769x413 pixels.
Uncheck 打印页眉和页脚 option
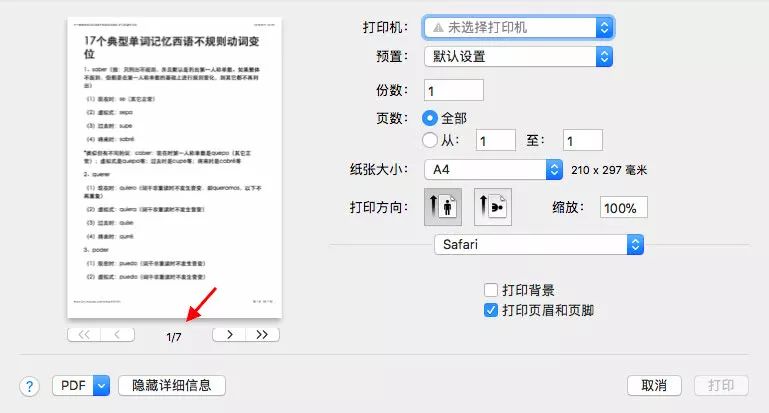click(491, 311)
